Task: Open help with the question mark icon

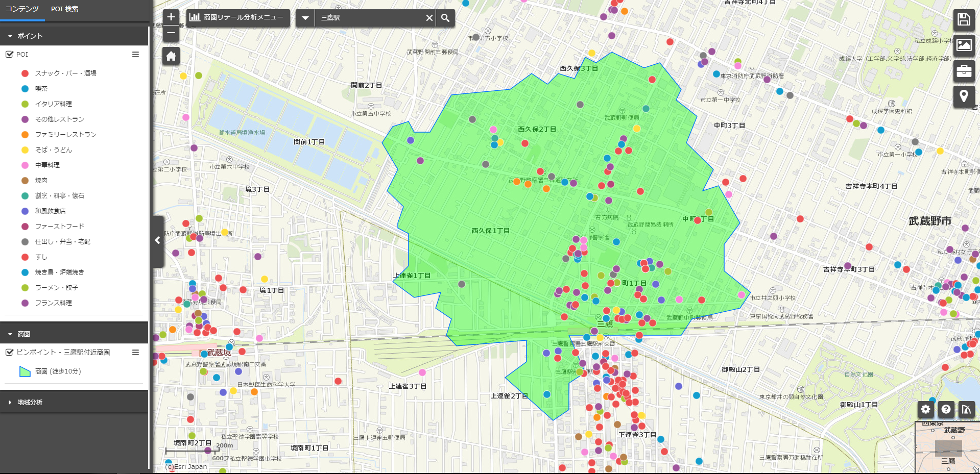Action: tap(946, 409)
